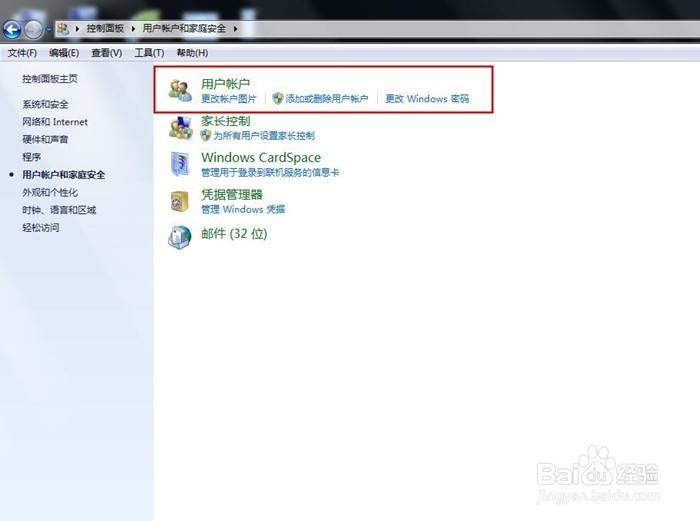The height and width of the screenshot is (521, 700).
Task: Expand the arrow after 用户帐户和家庭安全 breadcrumb
Action: pyautogui.click(x=235, y=29)
